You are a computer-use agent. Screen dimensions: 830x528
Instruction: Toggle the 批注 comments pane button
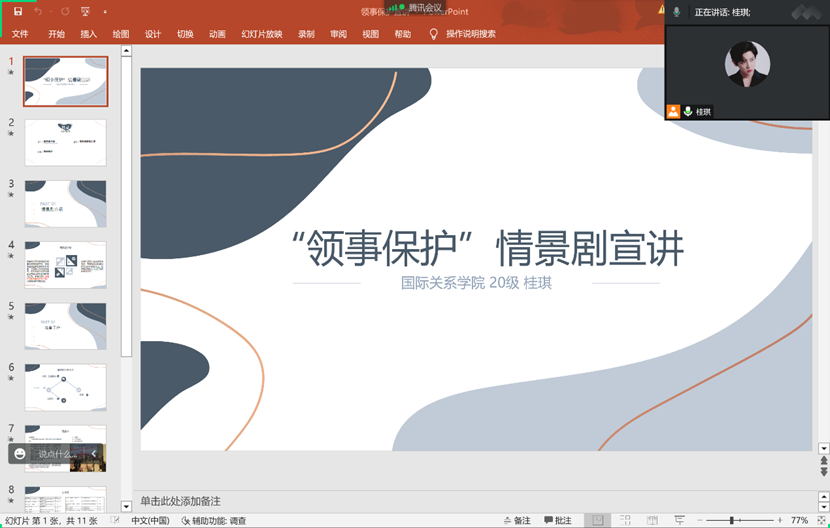557,521
